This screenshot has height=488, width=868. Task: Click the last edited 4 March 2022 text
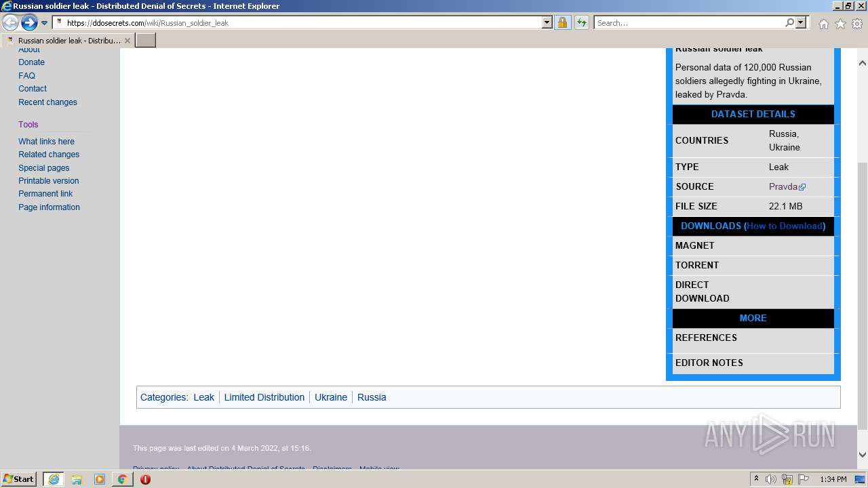(x=222, y=448)
